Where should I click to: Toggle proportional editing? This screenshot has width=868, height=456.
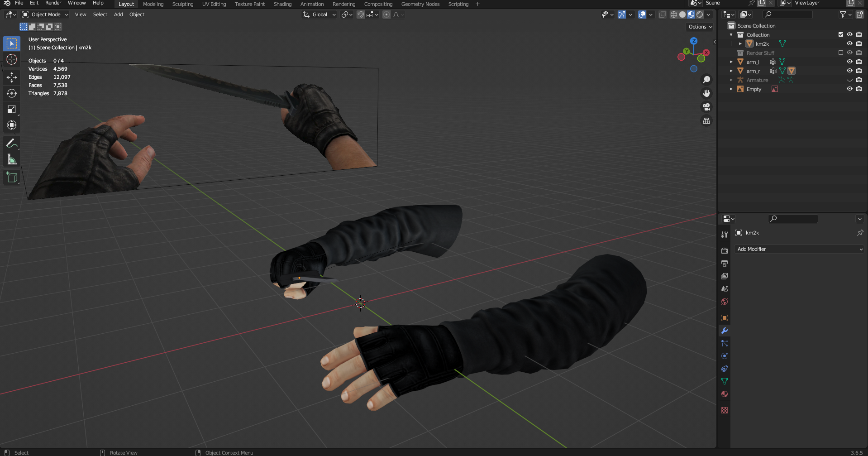(386, 14)
